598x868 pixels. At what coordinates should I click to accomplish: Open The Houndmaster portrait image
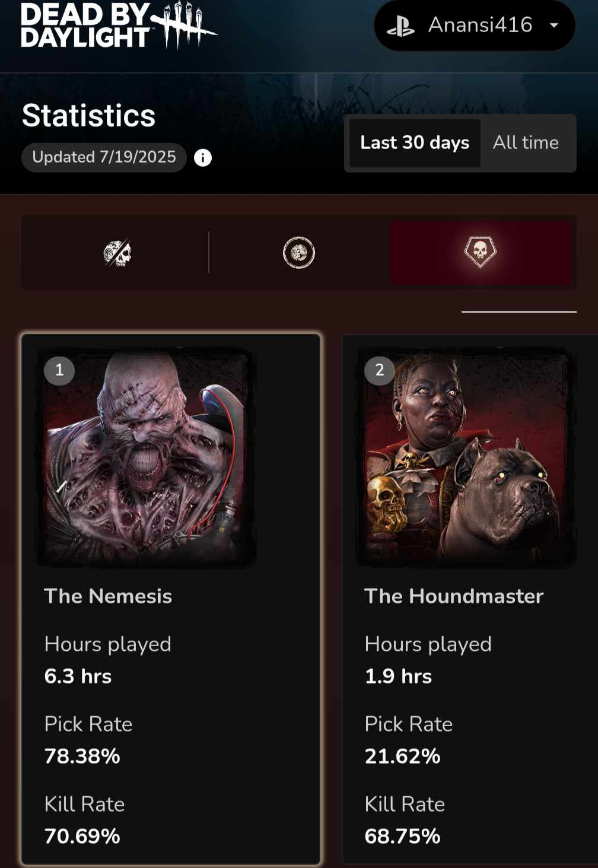click(466, 457)
